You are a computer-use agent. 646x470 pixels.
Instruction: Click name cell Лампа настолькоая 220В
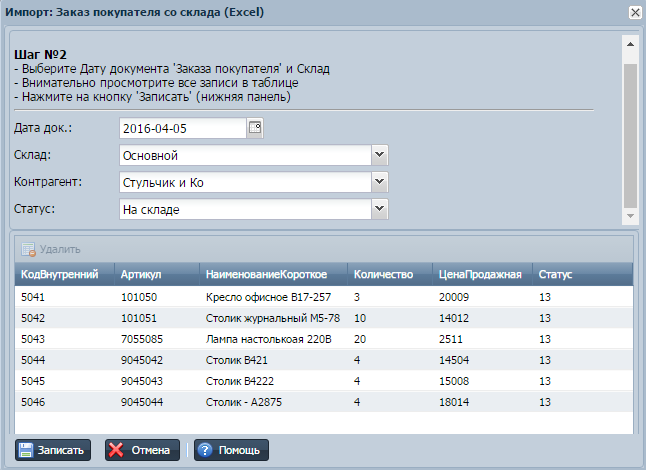(274, 339)
